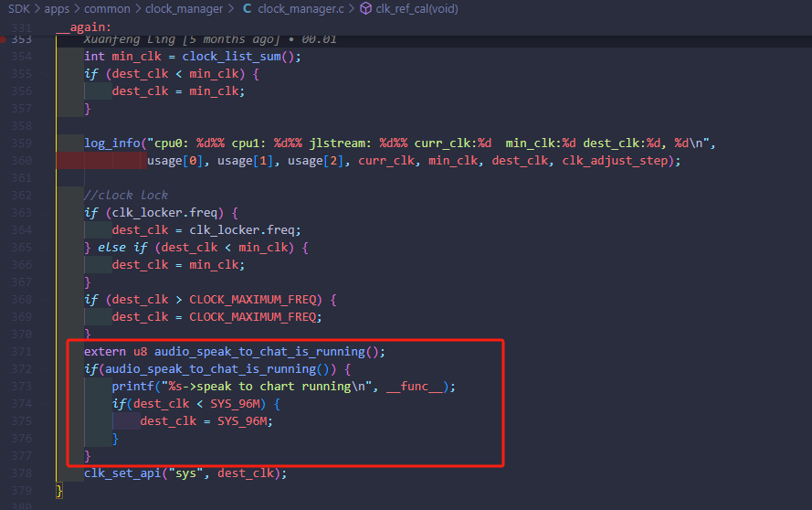812x510 pixels.
Task: Click the clk_set_api function call
Action: (x=122, y=473)
